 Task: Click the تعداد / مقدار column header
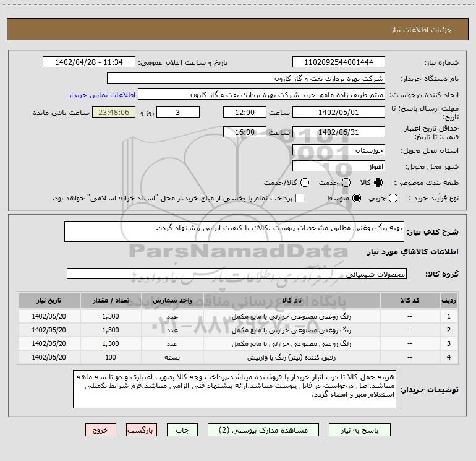111,300
